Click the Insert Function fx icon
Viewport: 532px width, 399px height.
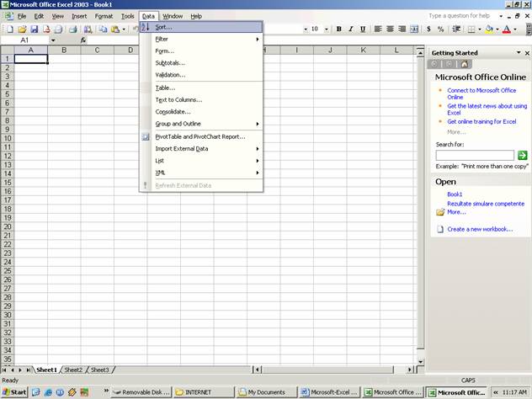tap(83, 40)
